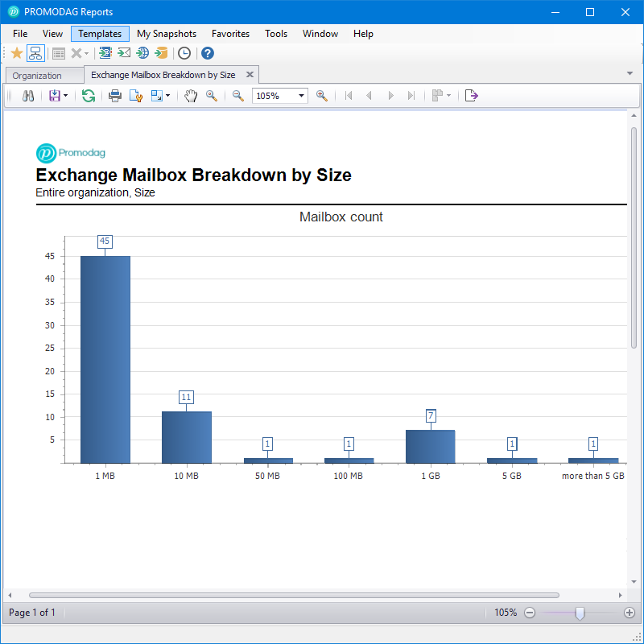Click the printer icon
Image resolution: width=644 pixels, height=644 pixels.
[115, 96]
